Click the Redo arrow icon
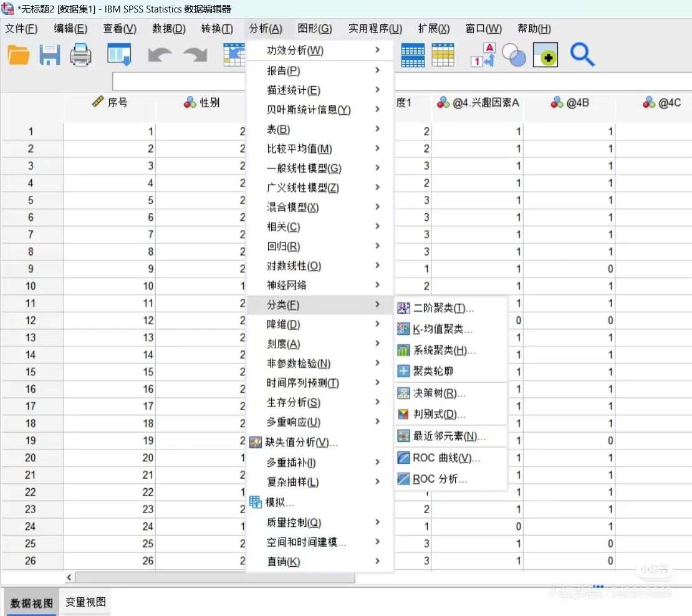692x616 pixels. click(195, 55)
